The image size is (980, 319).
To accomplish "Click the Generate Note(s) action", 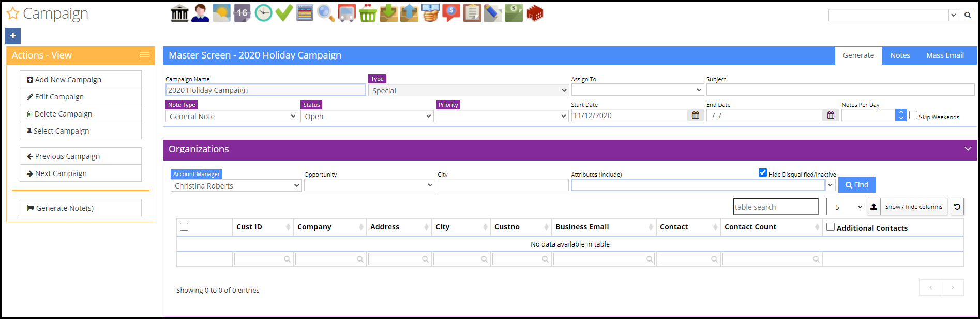I will (81, 208).
